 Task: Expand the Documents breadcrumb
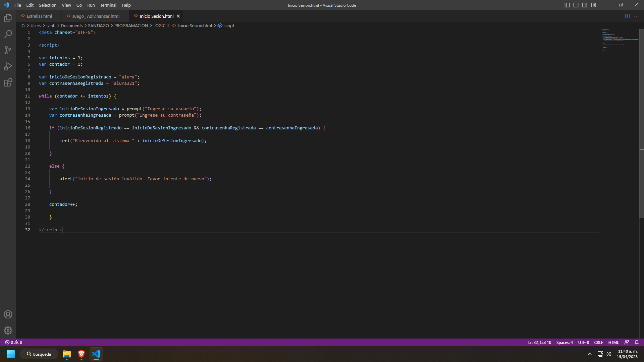71,25
